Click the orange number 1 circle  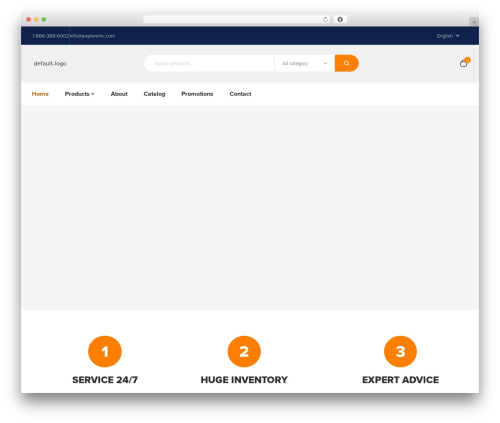click(105, 351)
